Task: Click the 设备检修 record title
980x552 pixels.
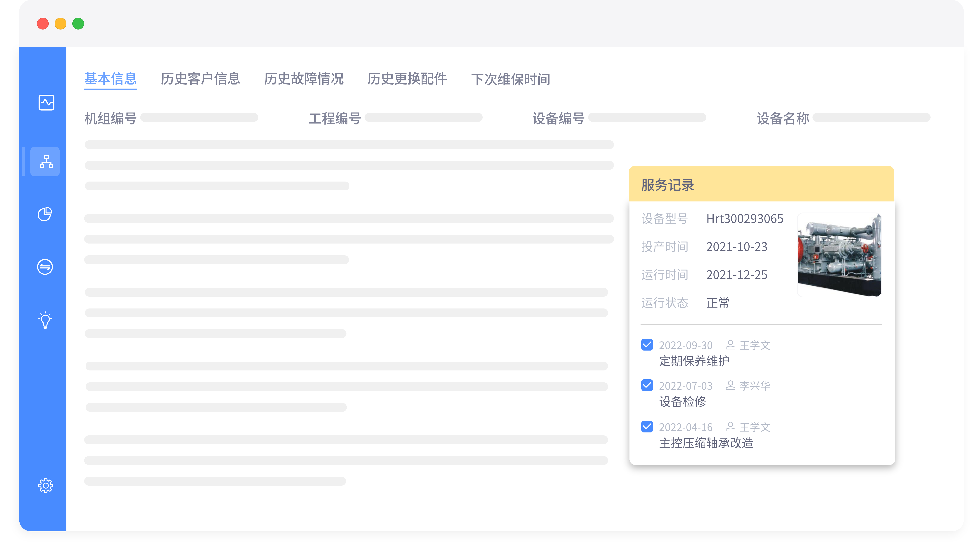Action: pos(682,401)
